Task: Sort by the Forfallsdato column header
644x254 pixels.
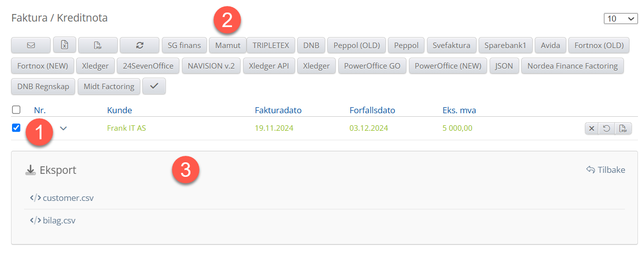Action: [373, 110]
